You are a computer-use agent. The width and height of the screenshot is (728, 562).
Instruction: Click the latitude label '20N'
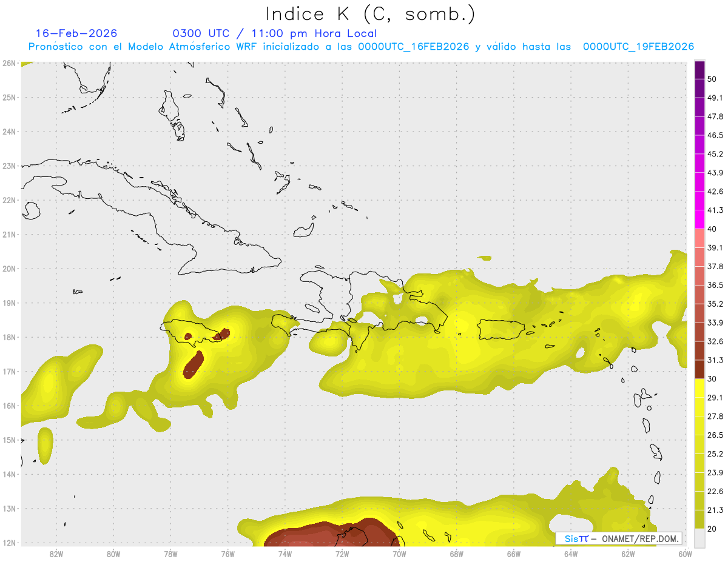pyautogui.click(x=8, y=269)
